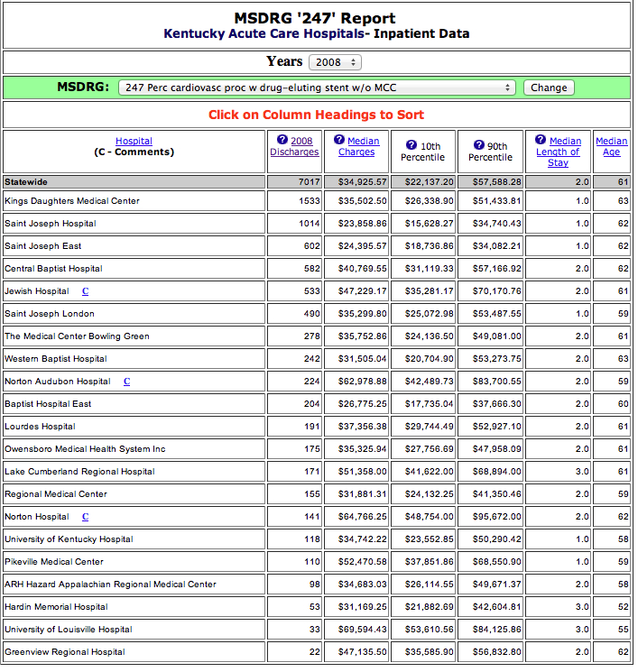Sort by the Hospital column heading

click(134, 141)
